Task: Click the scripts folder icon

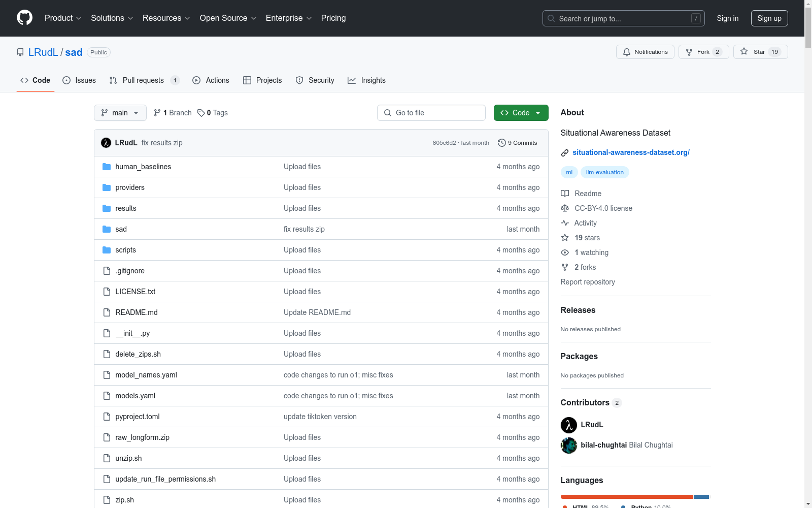Action: coord(107,250)
